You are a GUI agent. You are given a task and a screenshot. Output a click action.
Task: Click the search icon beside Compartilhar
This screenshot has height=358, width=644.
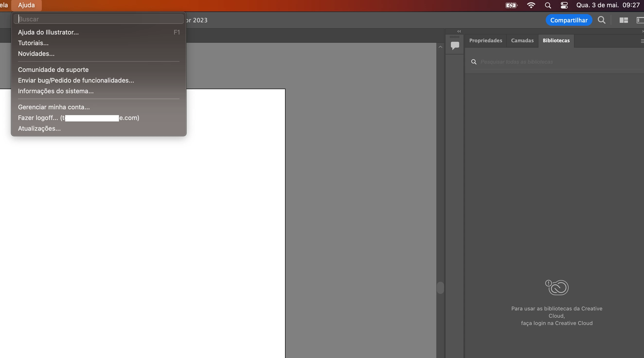(601, 20)
